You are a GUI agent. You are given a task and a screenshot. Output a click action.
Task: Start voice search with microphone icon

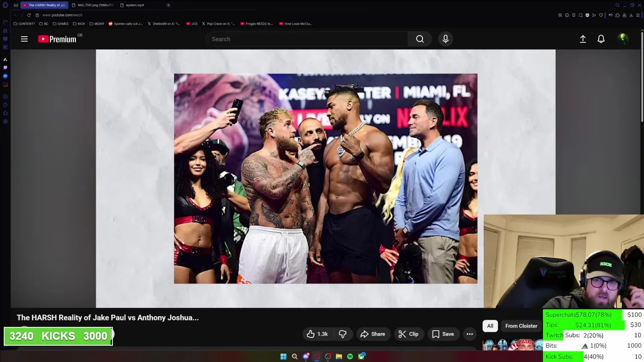[445, 39]
